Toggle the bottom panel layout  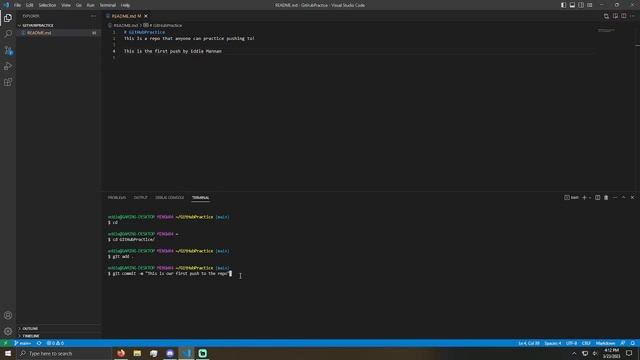572,5
